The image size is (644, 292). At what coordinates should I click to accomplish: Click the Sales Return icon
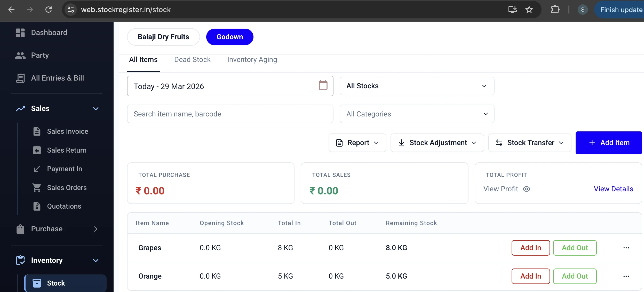click(37, 150)
